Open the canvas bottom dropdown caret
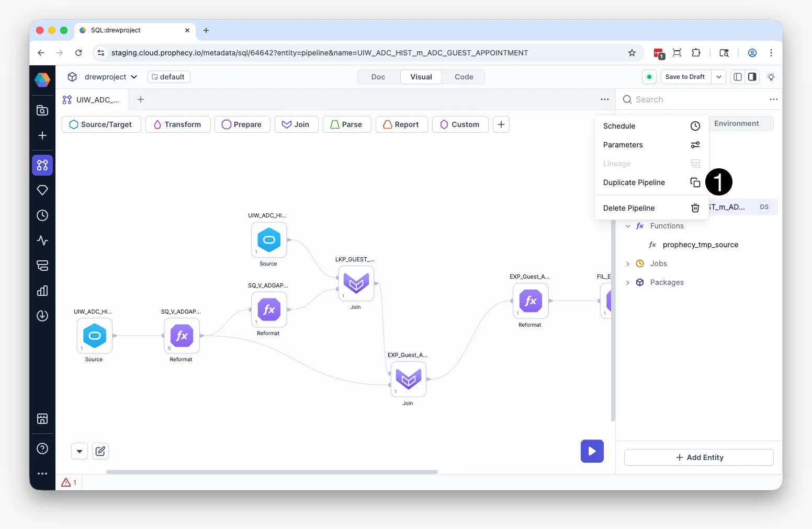The width and height of the screenshot is (812, 529). (80, 451)
